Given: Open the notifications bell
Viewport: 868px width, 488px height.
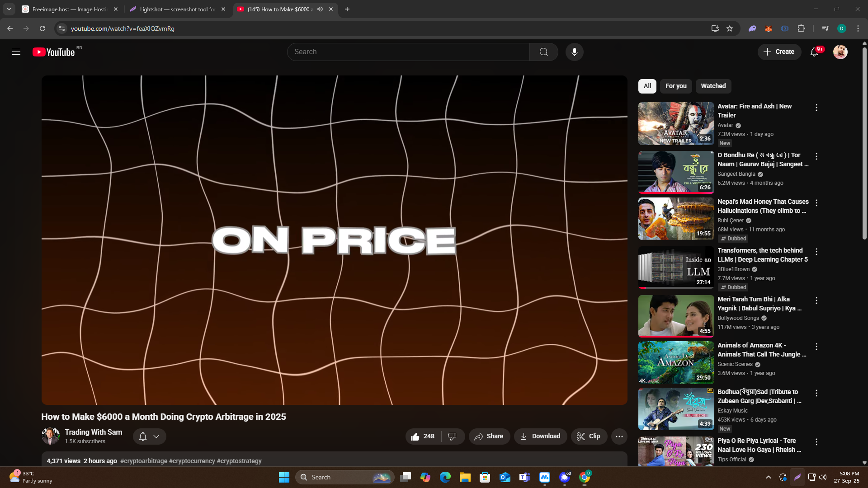Looking at the screenshot, I should [814, 52].
